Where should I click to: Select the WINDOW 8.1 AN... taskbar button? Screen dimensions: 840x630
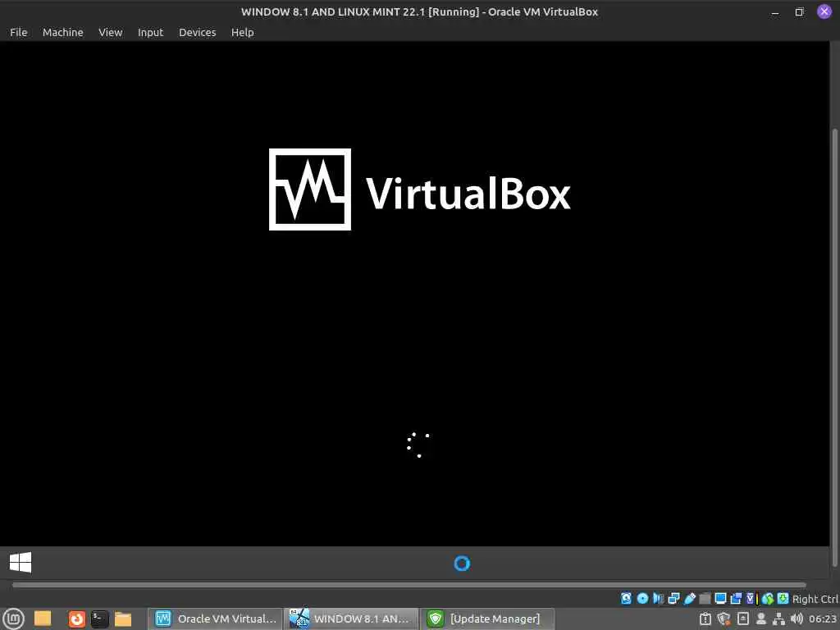(x=351, y=619)
